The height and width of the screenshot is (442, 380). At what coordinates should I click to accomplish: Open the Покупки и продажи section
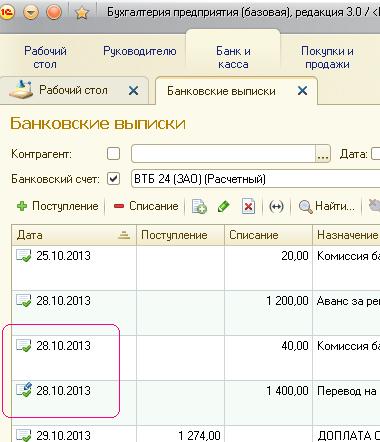(x=327, y=57)
